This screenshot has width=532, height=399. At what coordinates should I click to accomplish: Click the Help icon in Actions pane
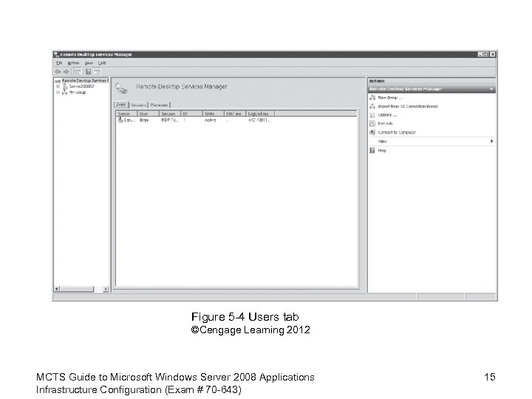(372, 150)
